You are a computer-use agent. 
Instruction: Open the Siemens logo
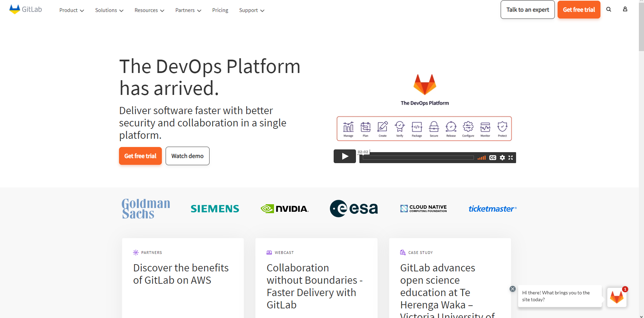coord(215,209)
